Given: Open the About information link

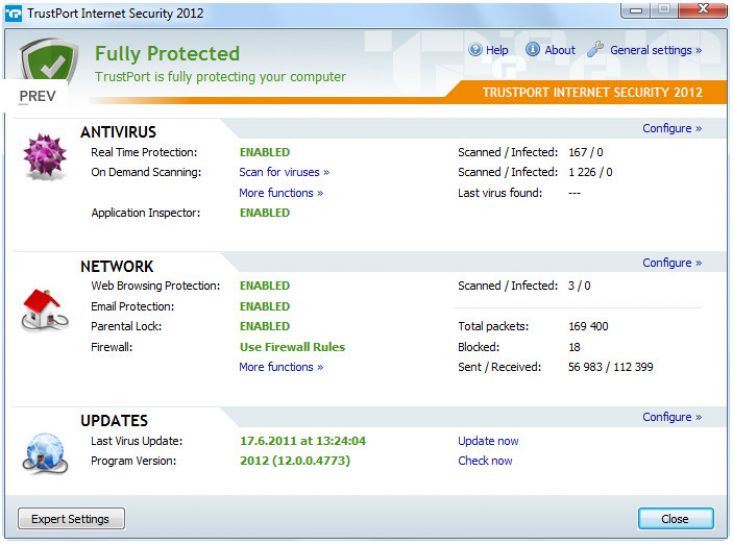Looking at the screenshot, I should click(x=551, y=50).
